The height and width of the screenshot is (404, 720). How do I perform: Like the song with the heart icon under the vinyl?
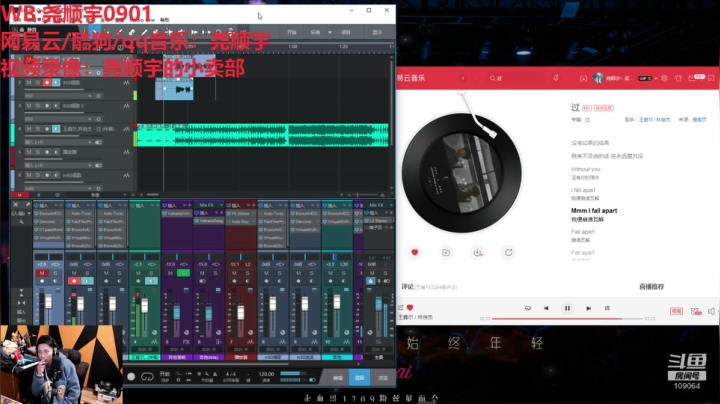point(415,252)
